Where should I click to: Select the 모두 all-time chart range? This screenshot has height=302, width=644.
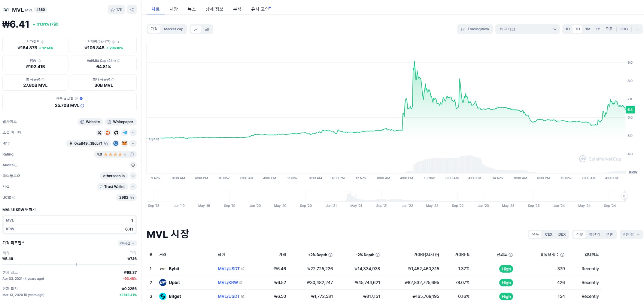click(x=609, y=29)
